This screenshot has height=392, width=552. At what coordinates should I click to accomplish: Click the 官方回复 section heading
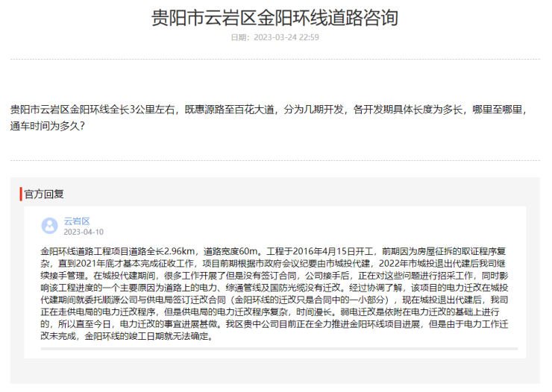click(x=44, y=194)
